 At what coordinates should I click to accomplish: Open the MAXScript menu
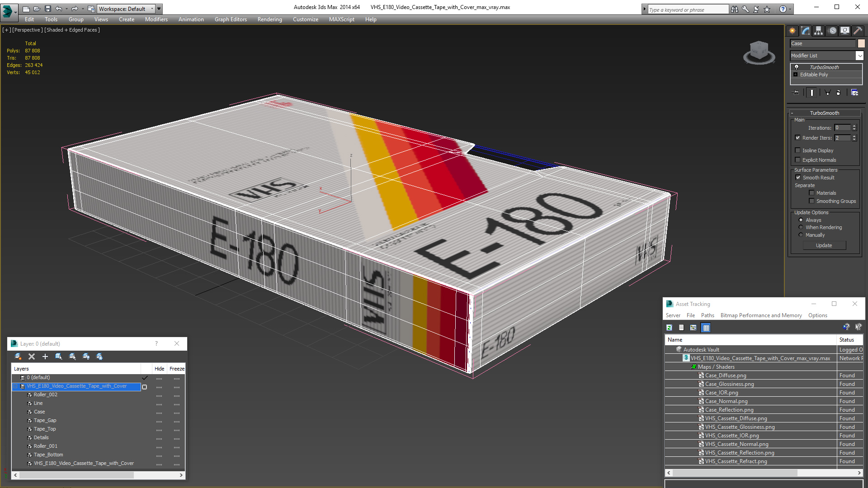coord(342,19)
